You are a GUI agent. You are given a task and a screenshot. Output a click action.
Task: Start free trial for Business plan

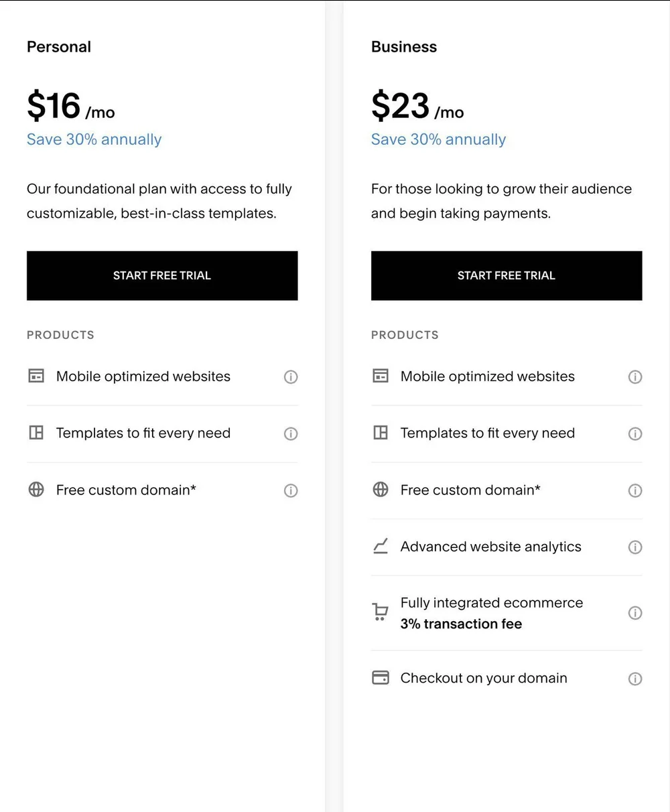507,275
